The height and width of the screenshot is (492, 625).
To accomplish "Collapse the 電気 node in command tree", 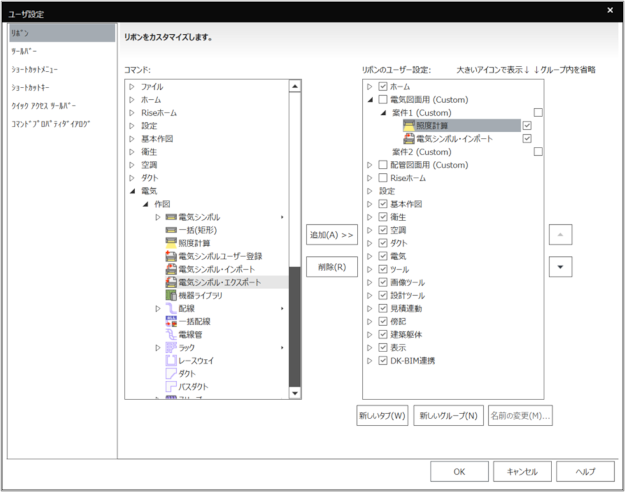I will [x=131, y=191].
